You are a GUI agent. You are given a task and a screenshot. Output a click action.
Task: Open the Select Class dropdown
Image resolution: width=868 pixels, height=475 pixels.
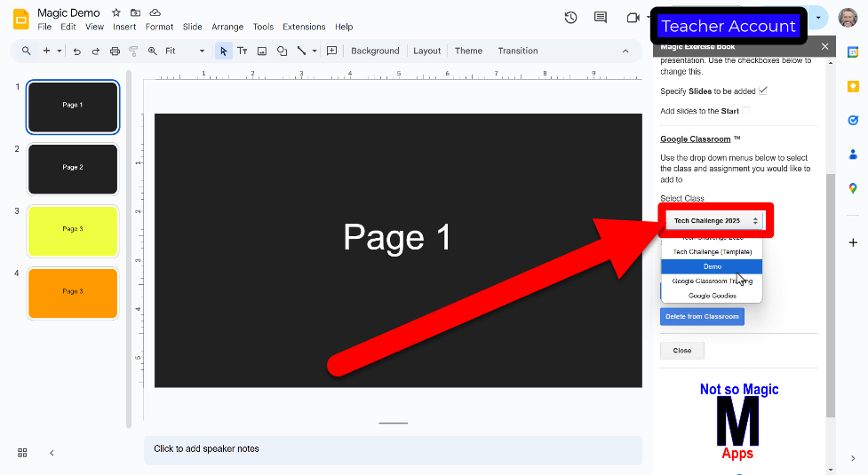714,220
